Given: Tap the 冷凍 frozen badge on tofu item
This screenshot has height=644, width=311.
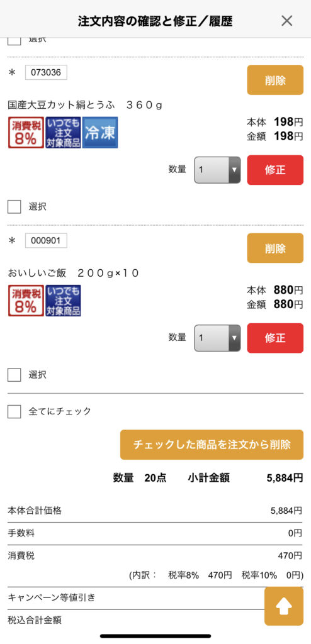Looking at the screenshot, I should click(x=100, y=132).
